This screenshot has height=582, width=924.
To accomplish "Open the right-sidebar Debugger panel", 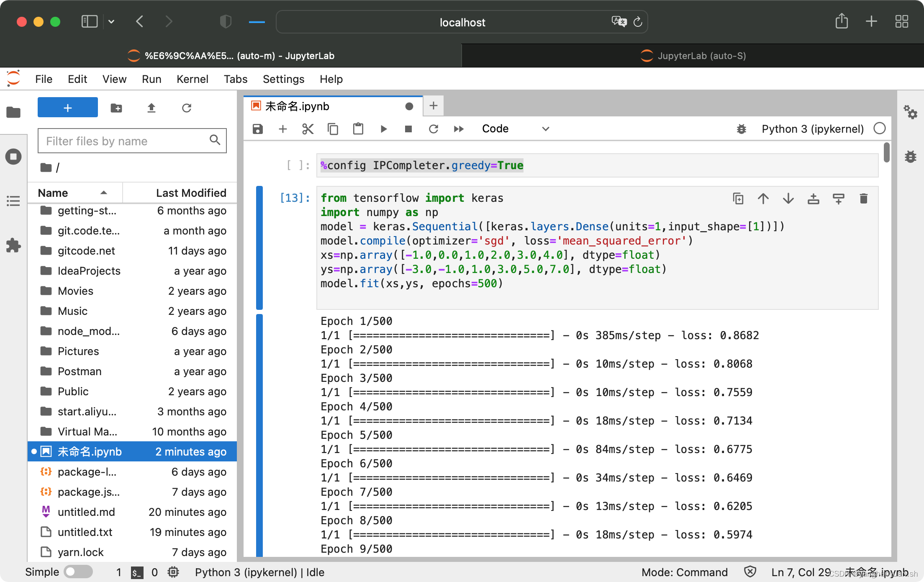I will [x=911, y=157].
